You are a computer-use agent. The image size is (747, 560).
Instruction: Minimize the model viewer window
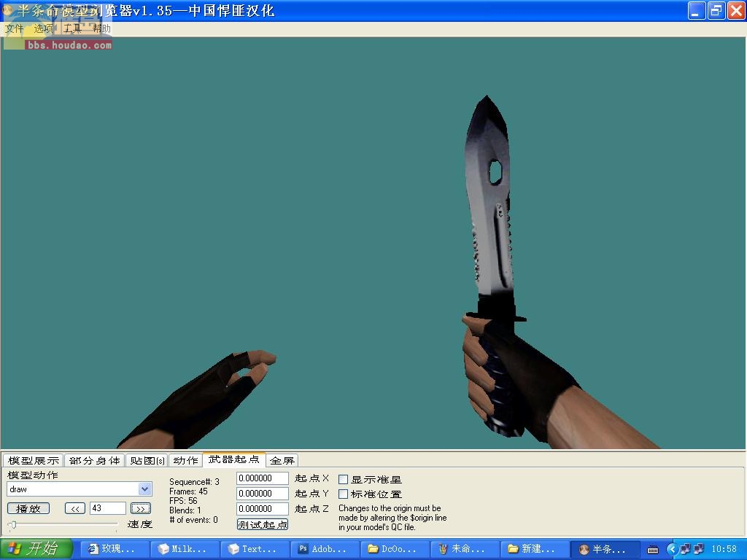697,10
